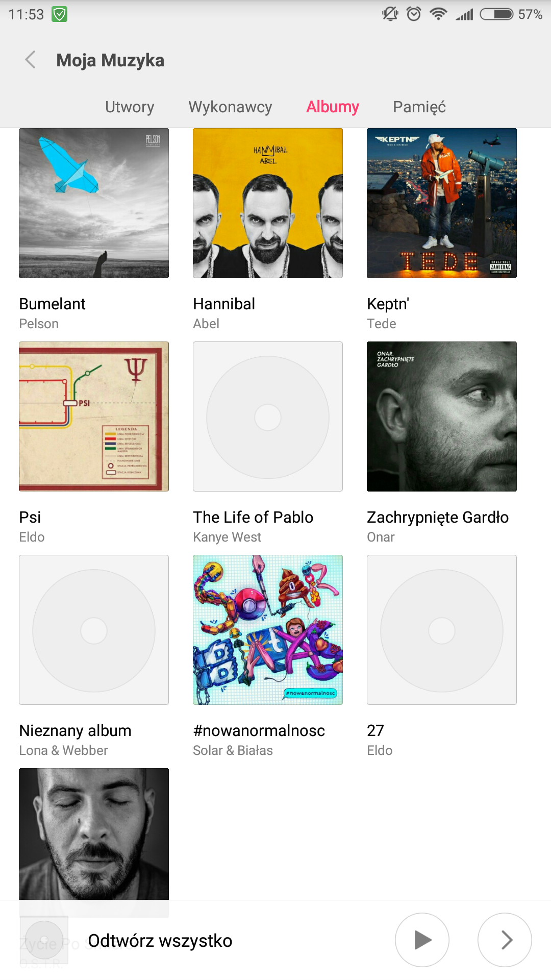Switch to the Wykonawcy tab
The height and width of the screenshot is (980, 551).
[x=230, y=107]
